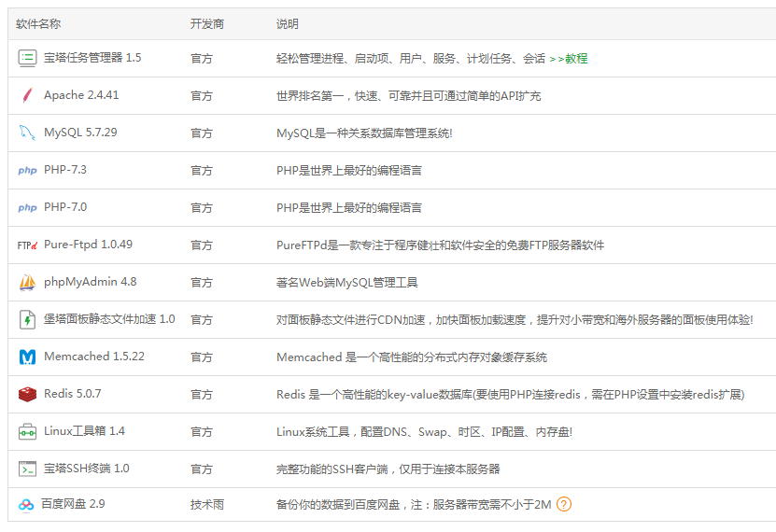This screenshot has width=776, height=532.
Task: Click 备份你的数据到百度网盘 description
Action: click(414, 504)
